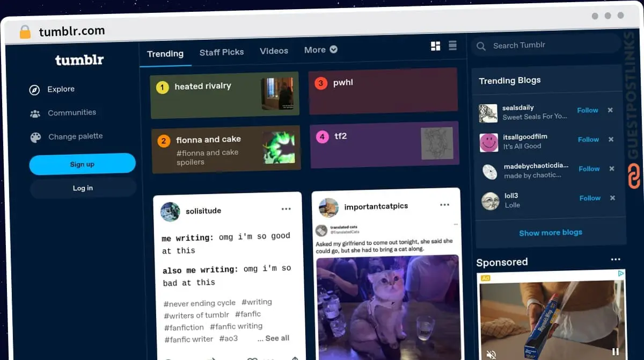The width and height of the screenshot is (644, 360).
Task: Click the Search Tumblr input field
Action: [537, 45]
